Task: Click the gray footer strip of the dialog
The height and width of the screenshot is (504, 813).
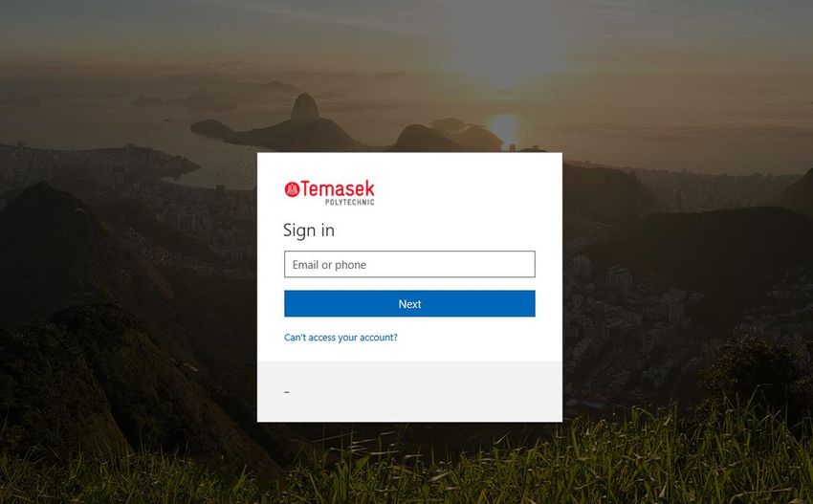Action: coord(409,392)
